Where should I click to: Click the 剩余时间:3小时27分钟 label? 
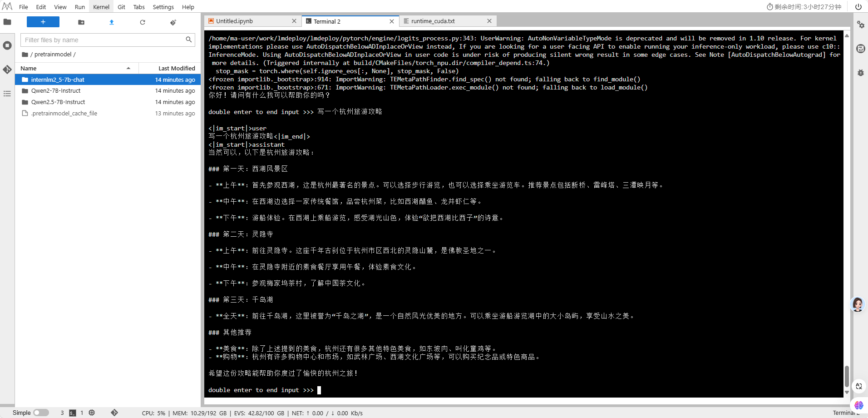pos(808,7)
